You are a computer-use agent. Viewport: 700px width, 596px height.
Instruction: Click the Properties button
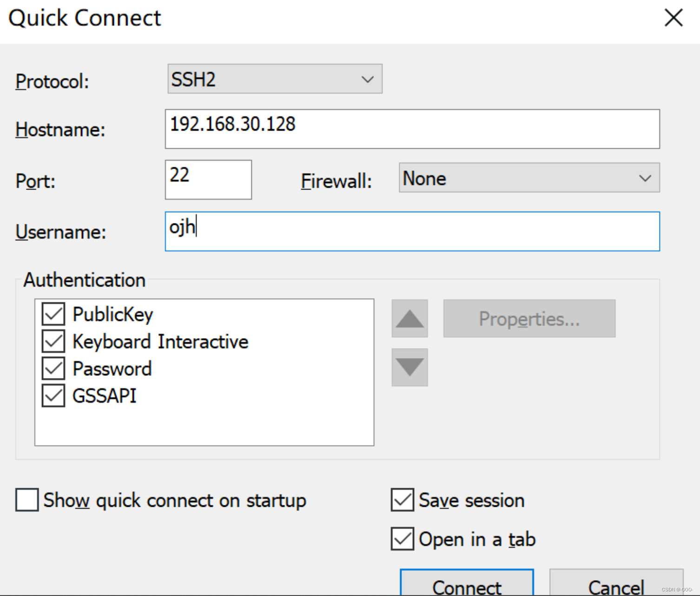(x=528, y=319)
